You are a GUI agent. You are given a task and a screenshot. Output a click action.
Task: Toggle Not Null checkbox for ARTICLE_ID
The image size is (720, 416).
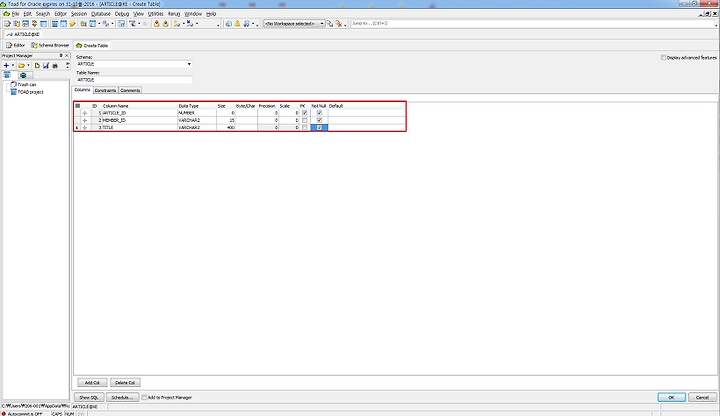coord(319,113)
